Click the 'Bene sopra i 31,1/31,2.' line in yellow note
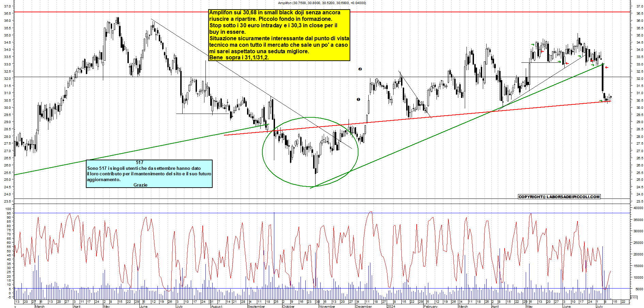The height and width of the screenshot is (308, 644). tap(239, 58)
